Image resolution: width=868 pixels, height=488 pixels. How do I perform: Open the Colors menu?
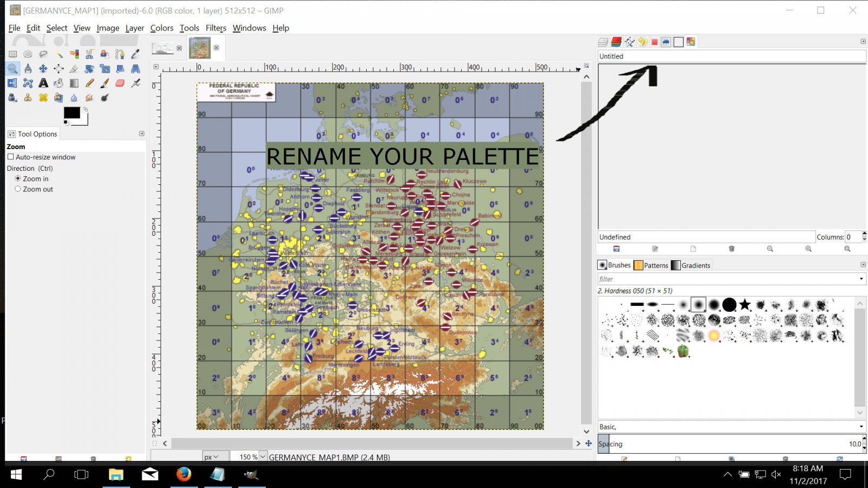(x=162, y=28)
